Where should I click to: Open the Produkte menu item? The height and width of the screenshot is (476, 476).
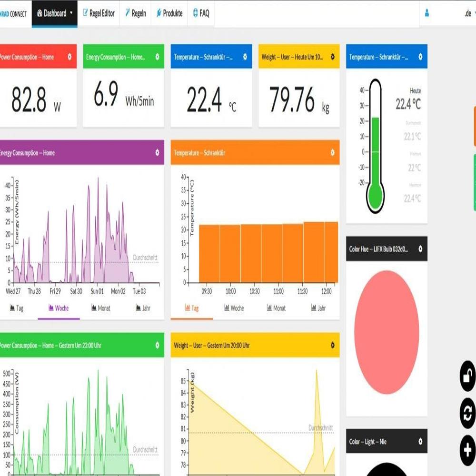pyautogui.click(x=169, y=13)
